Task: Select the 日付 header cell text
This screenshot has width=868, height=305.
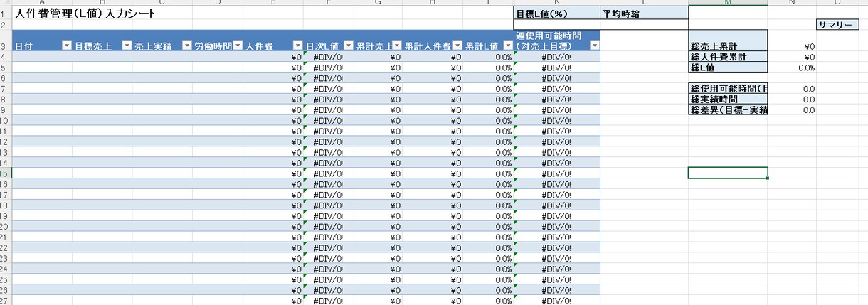Action: tap(22, 46)
